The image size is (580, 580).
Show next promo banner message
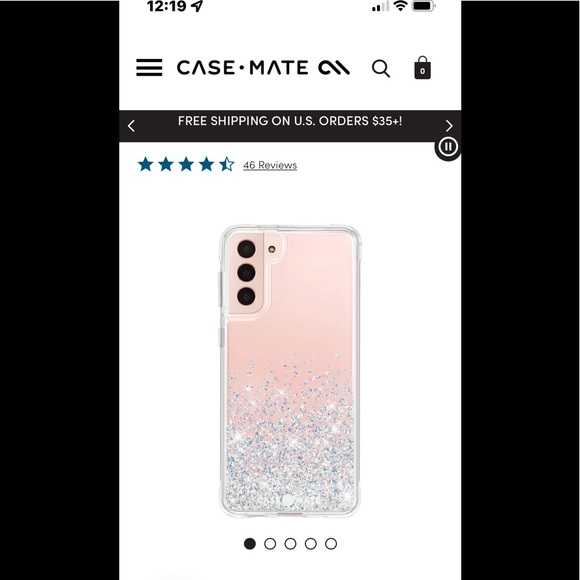(x=449, y=126)
